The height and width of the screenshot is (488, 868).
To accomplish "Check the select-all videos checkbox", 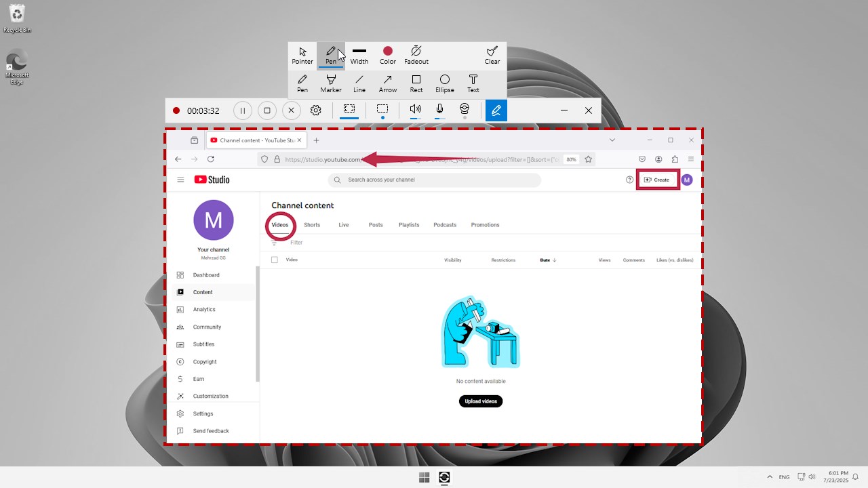I will point(275,260).
